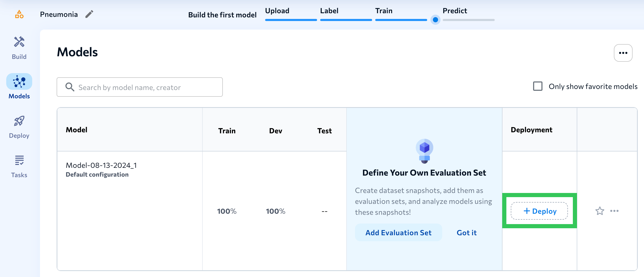Dismiss the tip with Got it
Image resolution: width=644 pixels, height=277 pixels.
pyautogui.click(x=467, y=233)
